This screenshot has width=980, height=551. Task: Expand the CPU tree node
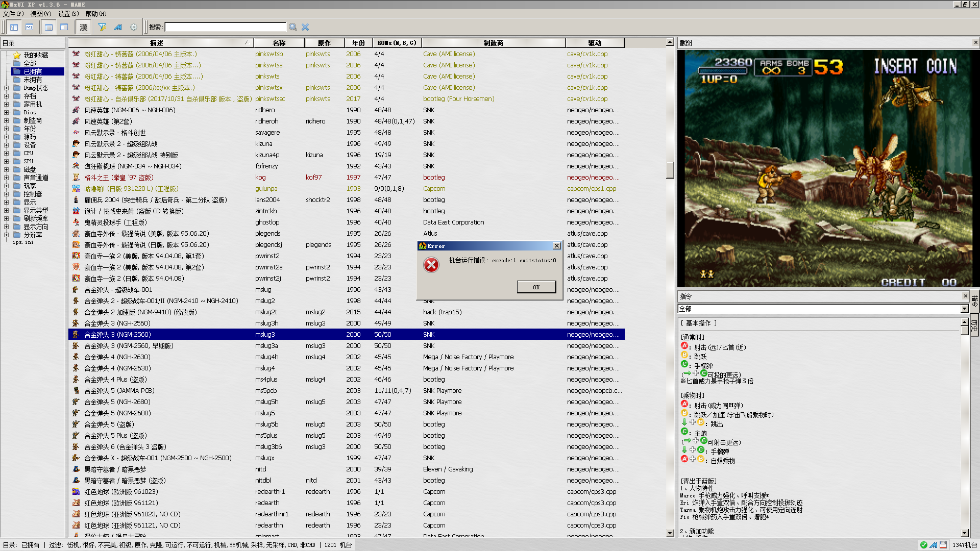[7, 153]
